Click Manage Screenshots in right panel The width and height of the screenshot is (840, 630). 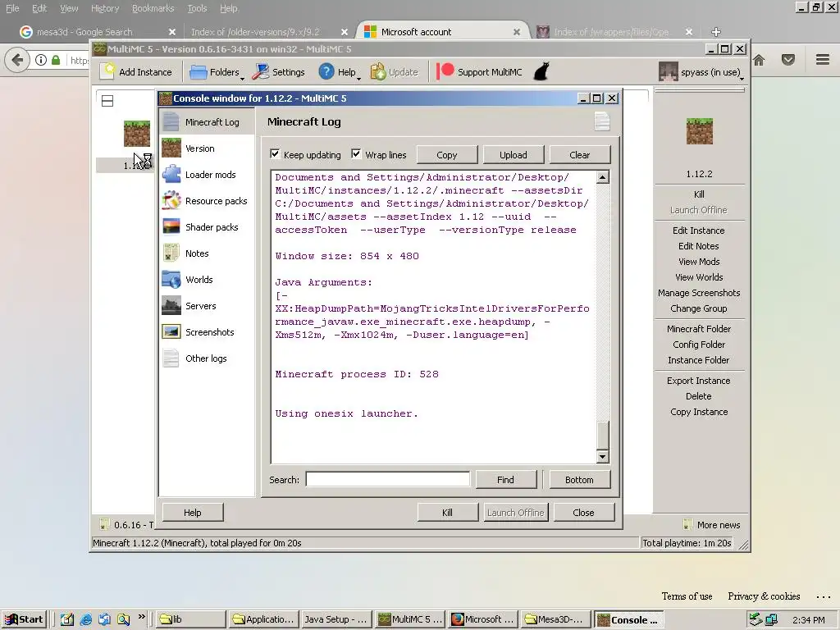click(x=699, y=293)
